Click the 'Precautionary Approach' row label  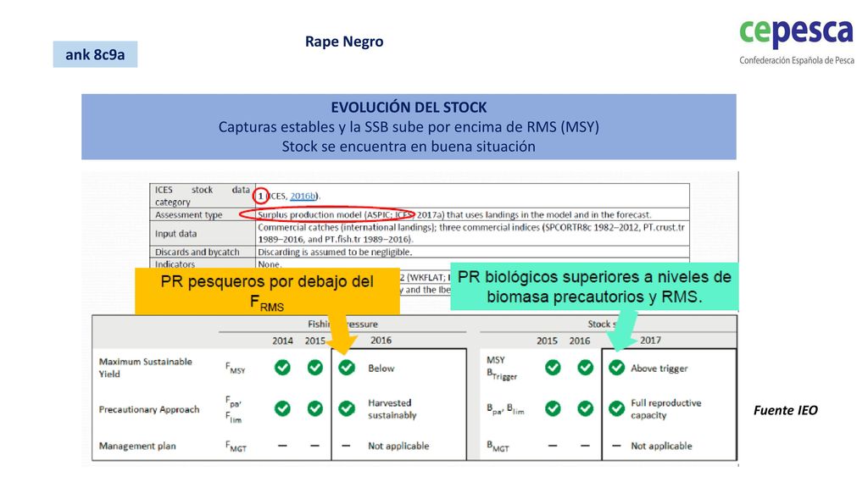(149, 409)
